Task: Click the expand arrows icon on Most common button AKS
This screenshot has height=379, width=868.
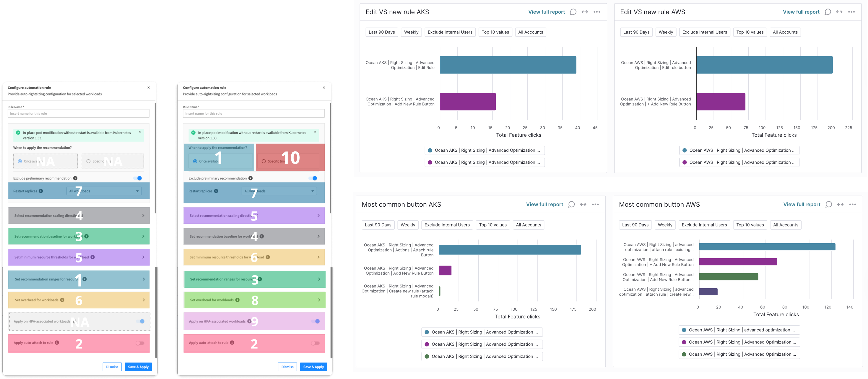Action: coord(583,204)
